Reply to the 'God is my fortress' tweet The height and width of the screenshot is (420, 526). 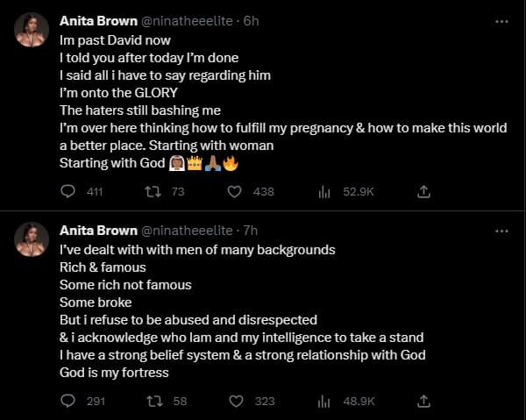69,401
